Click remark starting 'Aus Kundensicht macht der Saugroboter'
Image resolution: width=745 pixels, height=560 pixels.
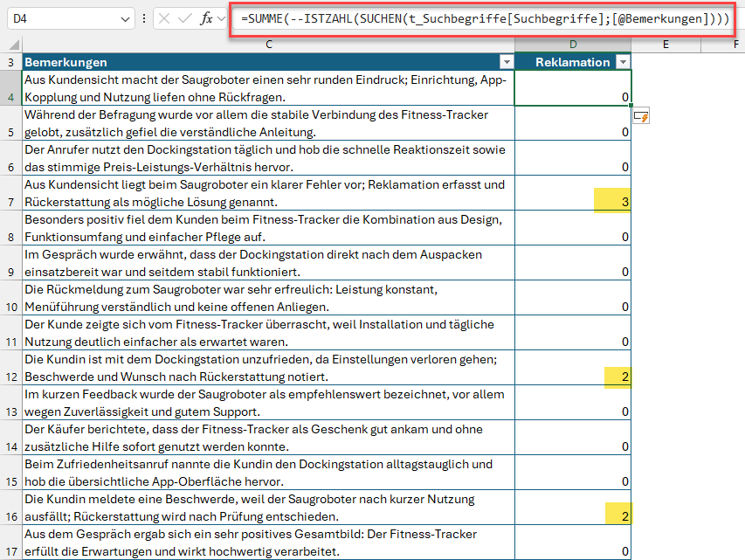[268, 88]
